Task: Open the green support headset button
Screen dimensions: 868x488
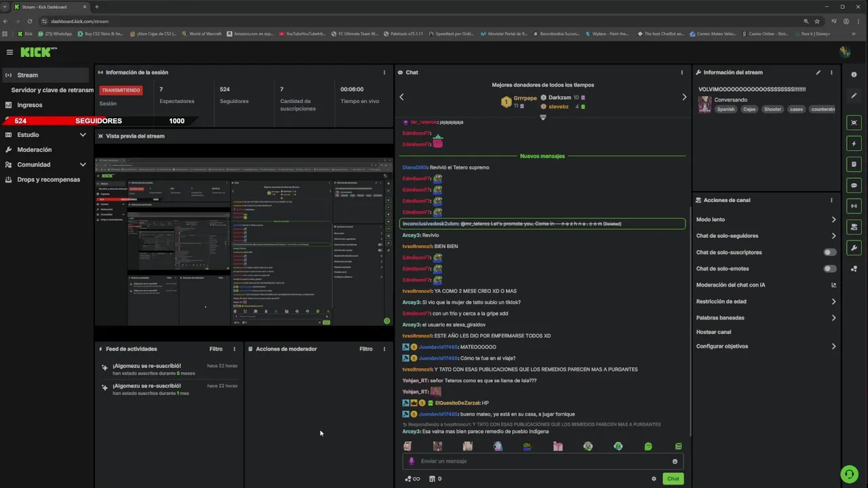Action: (848, 473)
